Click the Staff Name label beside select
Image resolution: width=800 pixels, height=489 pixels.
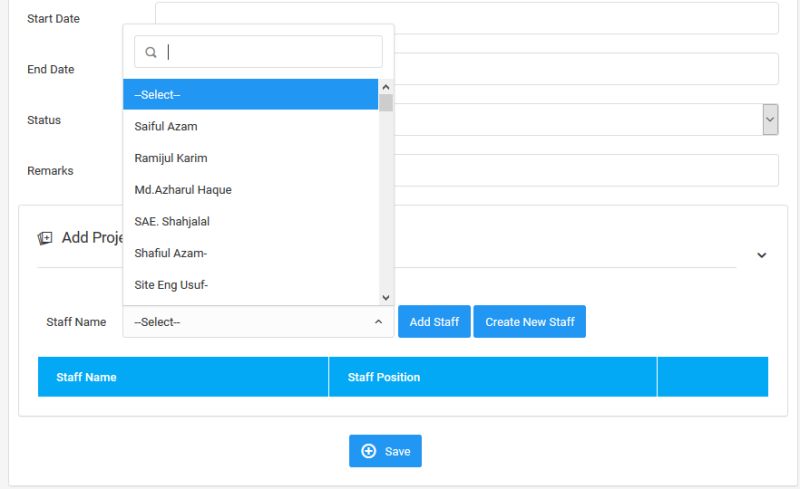click(76, 322)
